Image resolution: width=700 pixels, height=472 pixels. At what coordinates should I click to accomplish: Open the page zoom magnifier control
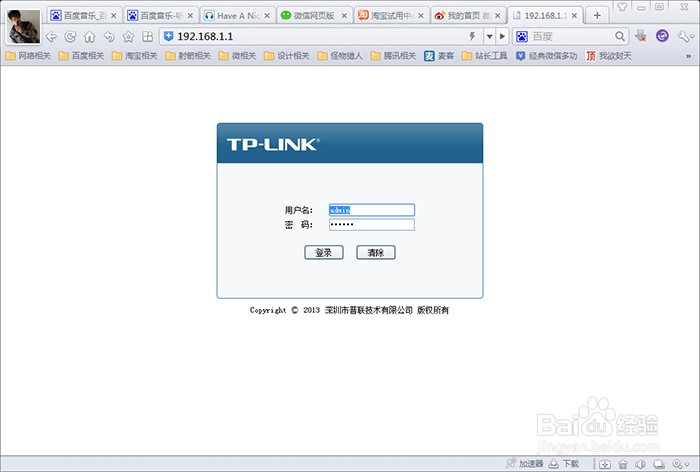click(680, 464)
